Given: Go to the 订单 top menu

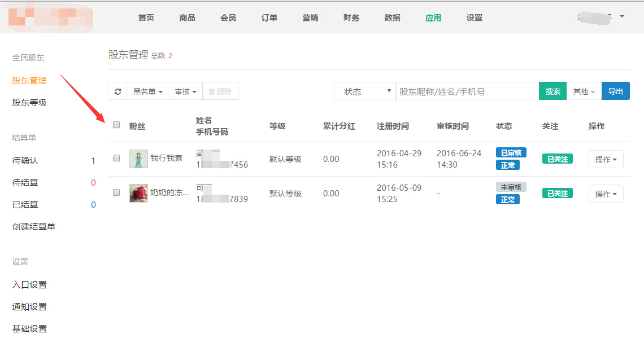Looking at the screenshot, I should (269, 17).
